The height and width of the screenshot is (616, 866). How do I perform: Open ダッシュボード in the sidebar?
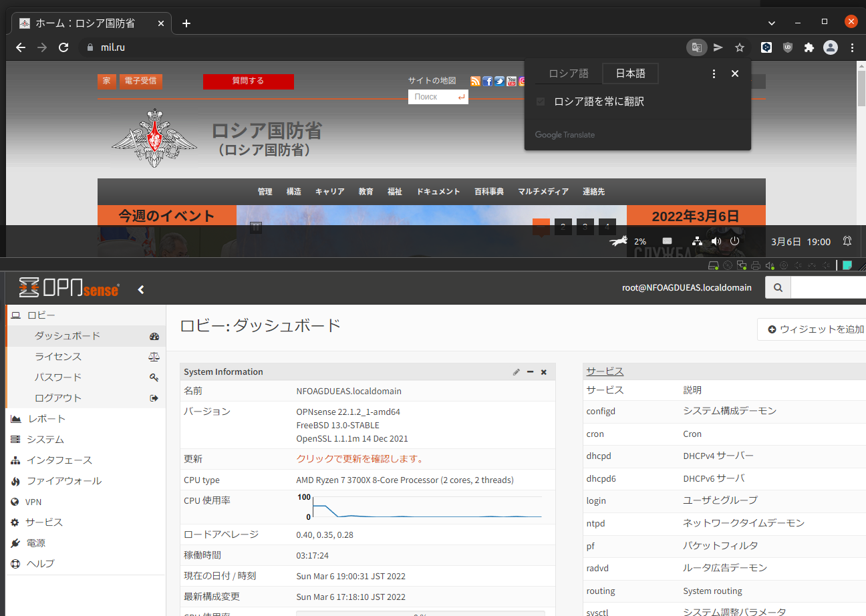pos(86,336)
